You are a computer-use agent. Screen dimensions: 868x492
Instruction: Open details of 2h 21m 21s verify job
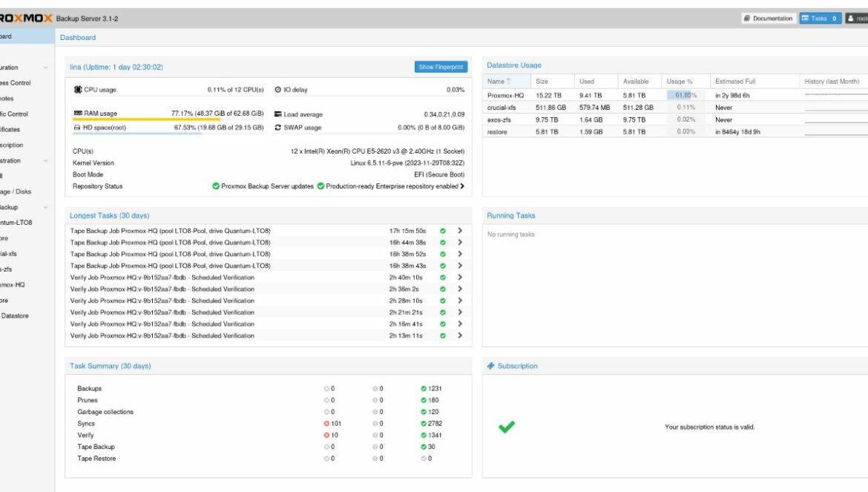(x=460, y=312)
